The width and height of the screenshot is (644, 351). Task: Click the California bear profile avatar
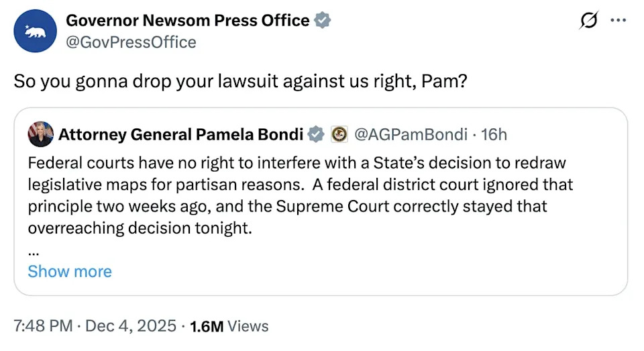point(34,32)
